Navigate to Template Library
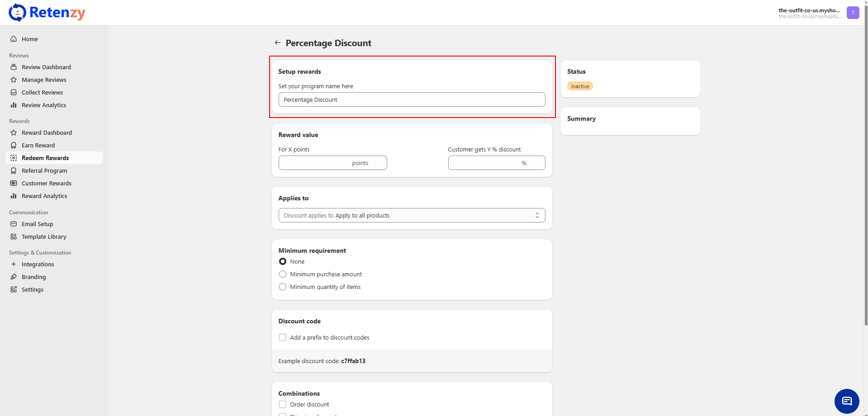 pyautogui.click(x=44, y=236)
